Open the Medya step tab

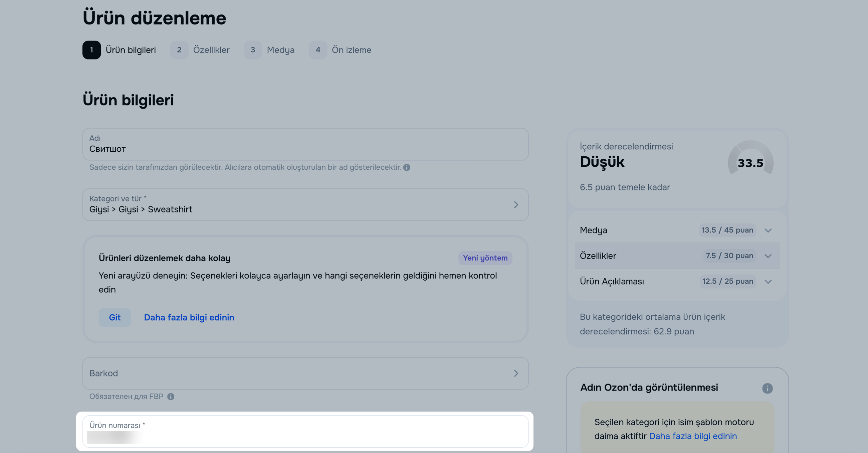[280, 50]
